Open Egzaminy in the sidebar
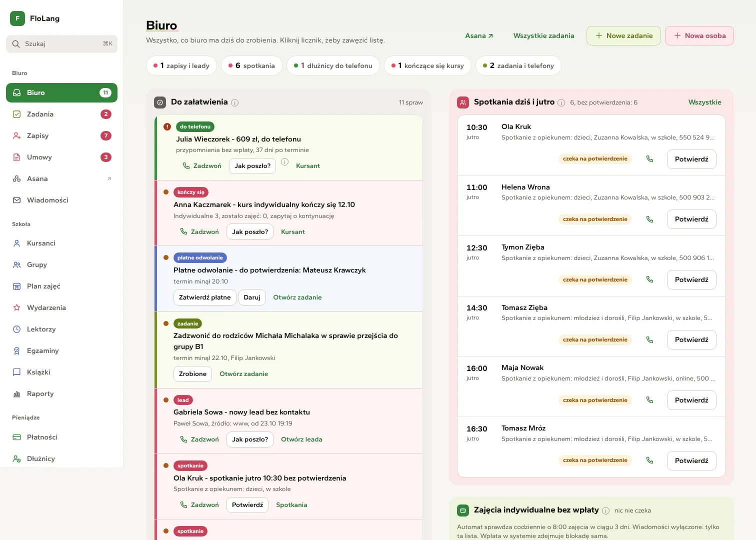Viewport: 756px width, 540px height. click(x=61, y=350)
